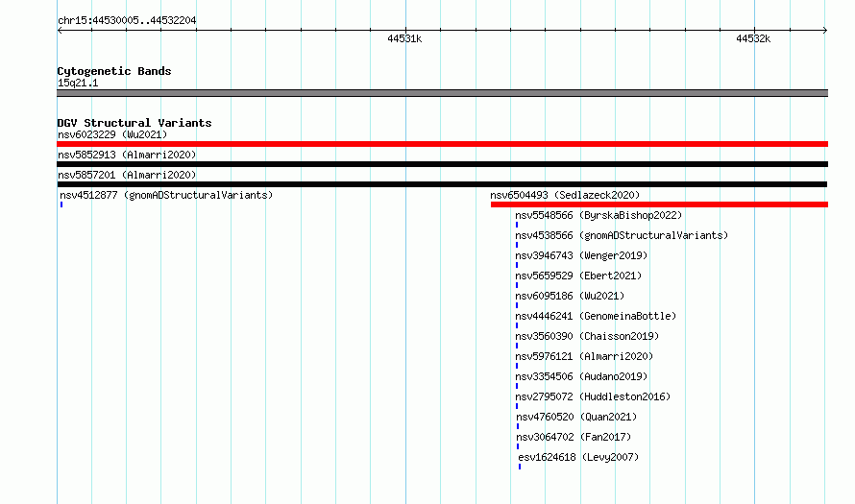The width and height of the screenshot is (855, 504).
Task: Click the blue marker under nsv3560390
Action: tap(517, 346)
